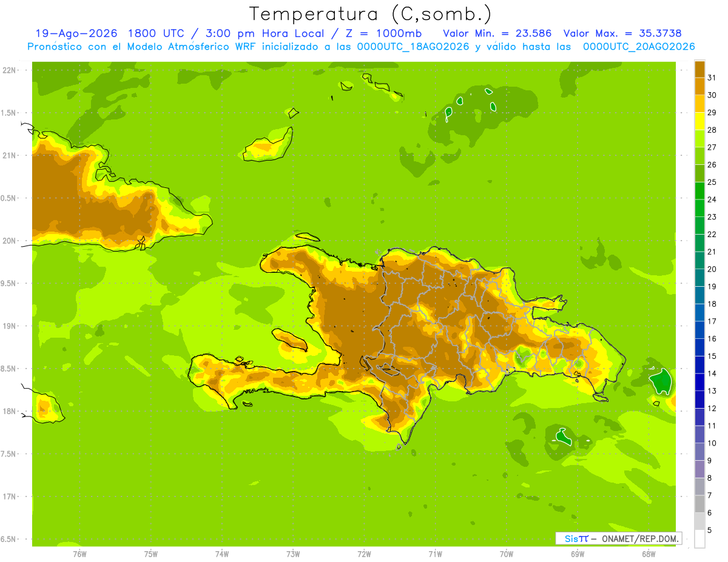Screen dimensions: 728x562
Task: Click the colorbar label "31"
Action: [x=712, y=78]
